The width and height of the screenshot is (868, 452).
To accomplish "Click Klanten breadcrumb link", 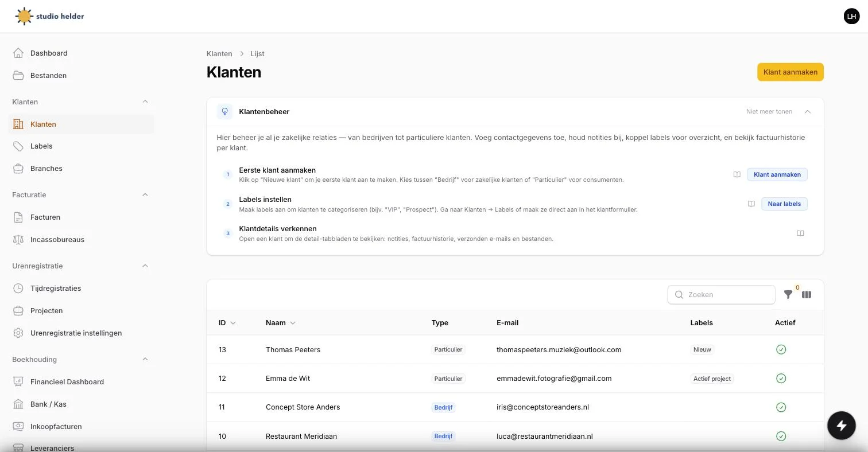I will tap(219, 54).
